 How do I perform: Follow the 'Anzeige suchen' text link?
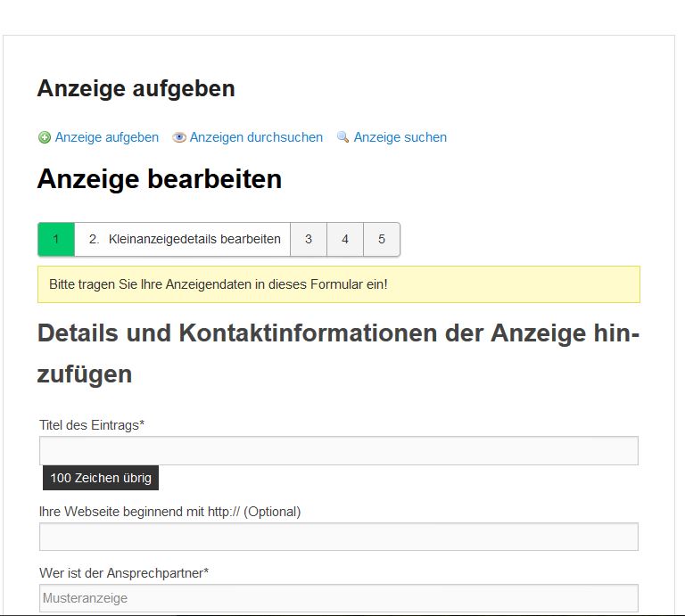coord(400,137)
